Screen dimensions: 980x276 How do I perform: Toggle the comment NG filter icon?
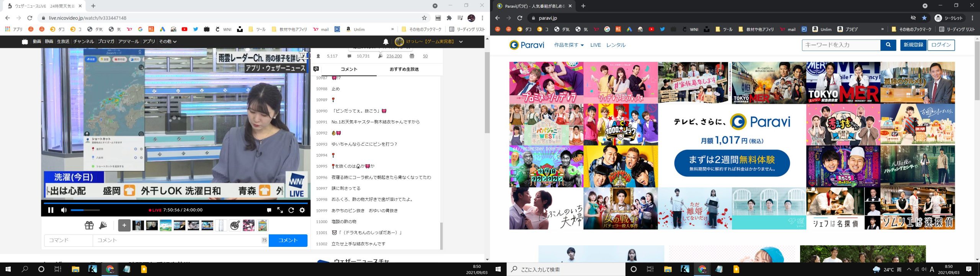pyautogui.click(x=316, y=69)
